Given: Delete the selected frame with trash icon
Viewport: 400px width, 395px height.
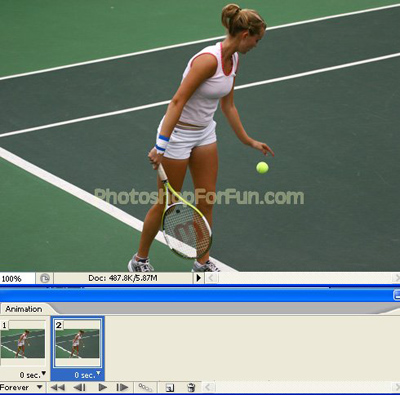Looking at the screenshot, I should (x=191, y=387).
